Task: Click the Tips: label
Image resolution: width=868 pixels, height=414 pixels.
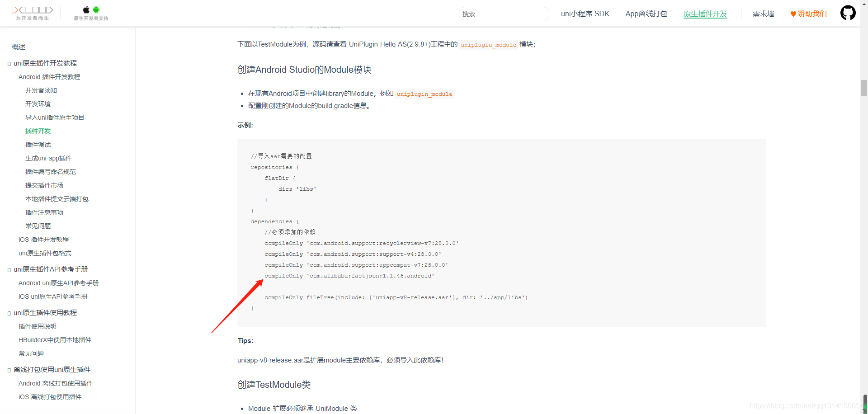Action: (x=245, y=341)
